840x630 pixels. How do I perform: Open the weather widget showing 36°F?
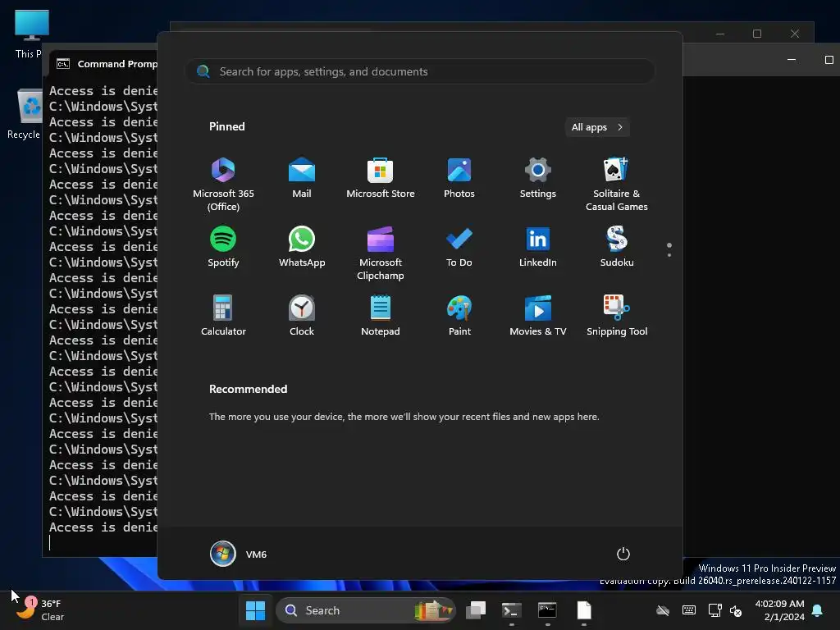tap(40, 610)
